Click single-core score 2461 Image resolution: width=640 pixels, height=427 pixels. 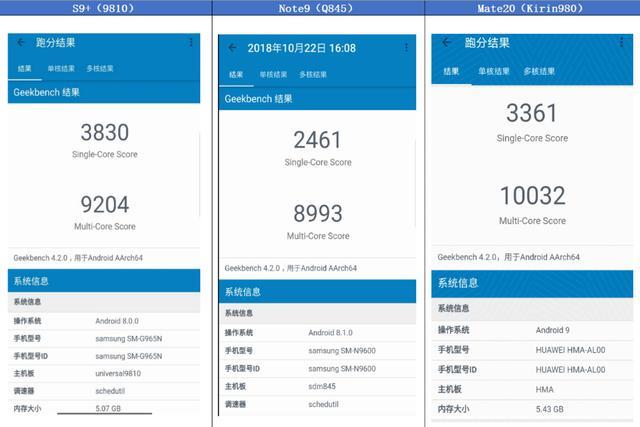(317, 140)
